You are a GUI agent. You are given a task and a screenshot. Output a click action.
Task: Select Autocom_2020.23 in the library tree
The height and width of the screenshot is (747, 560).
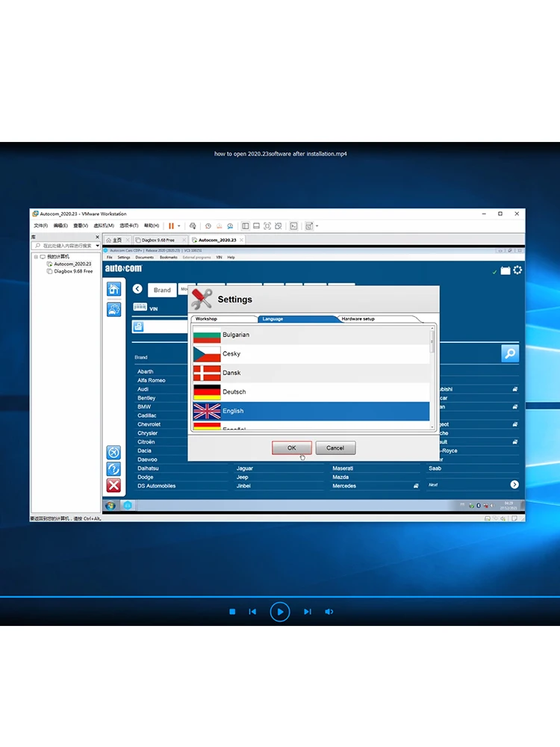tap(72, 264)
